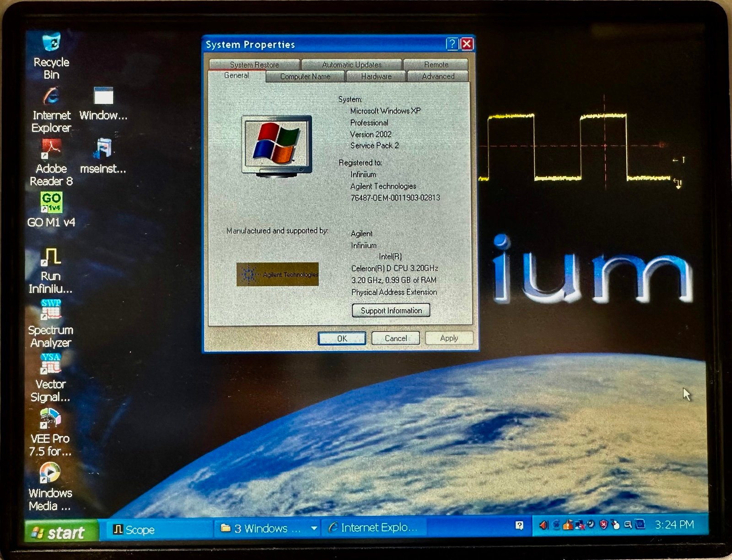
Task: Open the Spectrum Analyzer desktop shortcut
Action: (x=51, y=324)
